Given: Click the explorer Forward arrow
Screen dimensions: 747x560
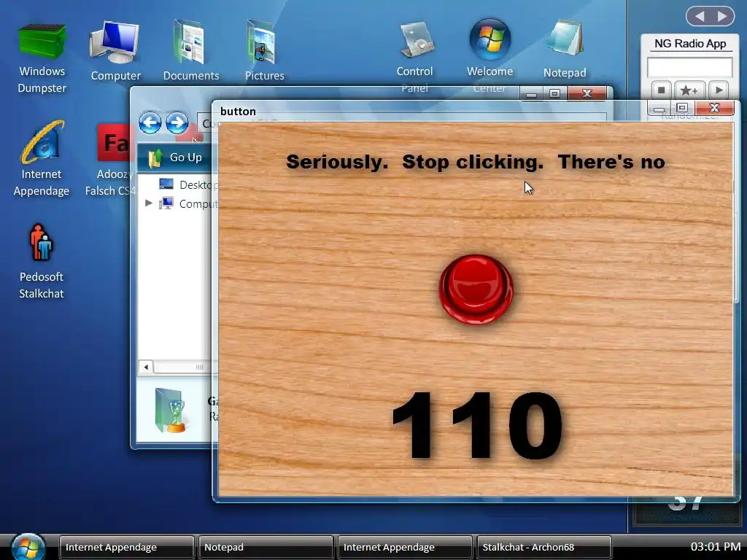Looking at the screenshot, I should (x=177, y=122).
